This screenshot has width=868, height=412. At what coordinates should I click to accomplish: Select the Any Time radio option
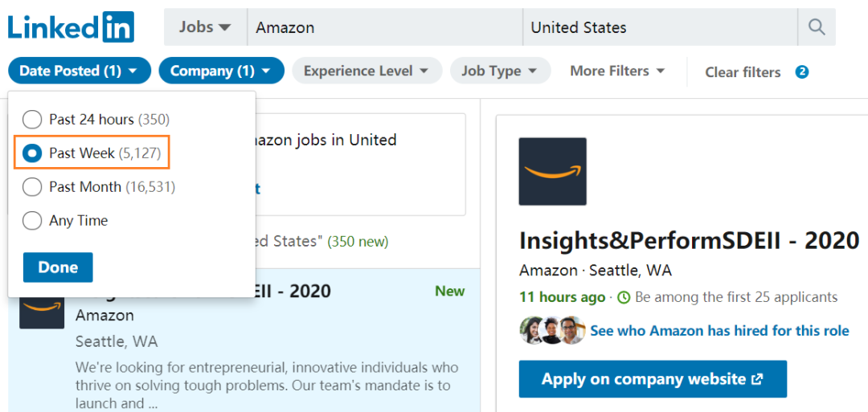32,221
